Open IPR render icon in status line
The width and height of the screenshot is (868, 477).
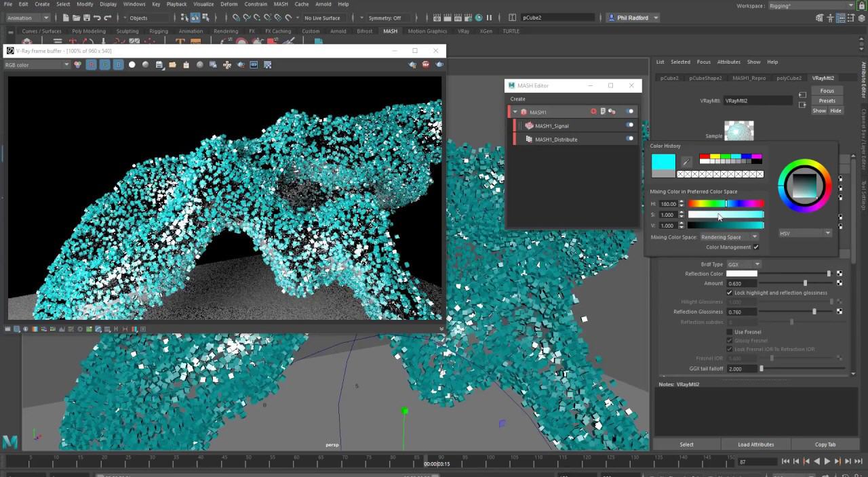point(458,18)
